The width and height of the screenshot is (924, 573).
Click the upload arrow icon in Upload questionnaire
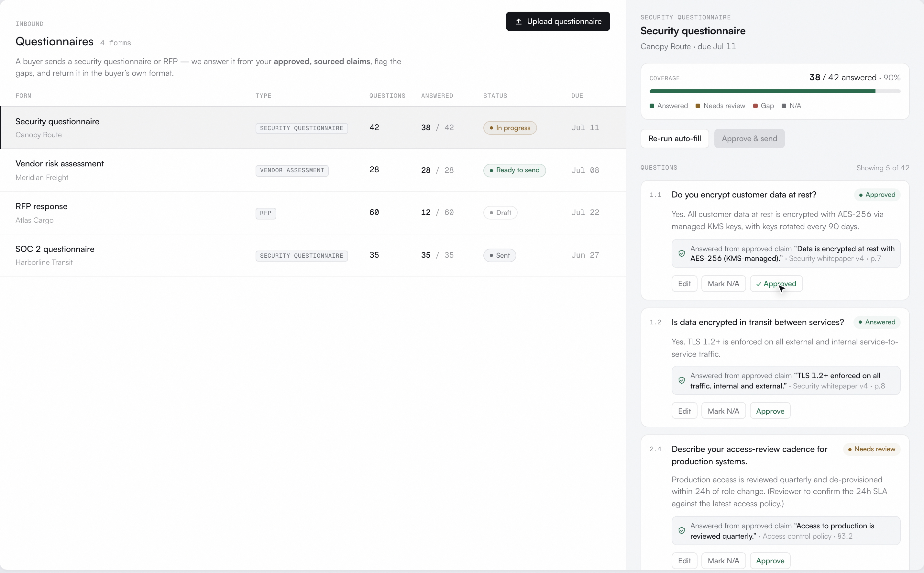click(518, 22)
